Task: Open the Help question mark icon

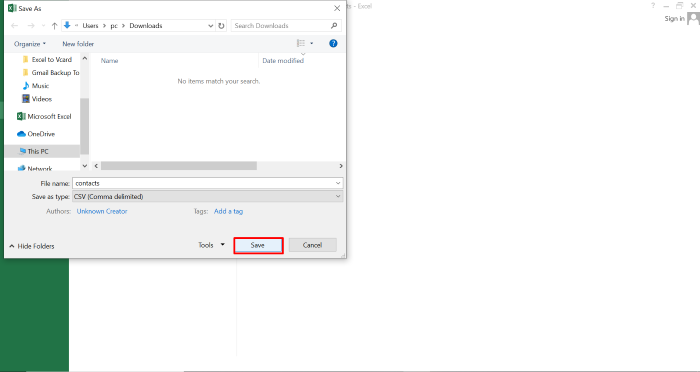Action: [333, 43]
